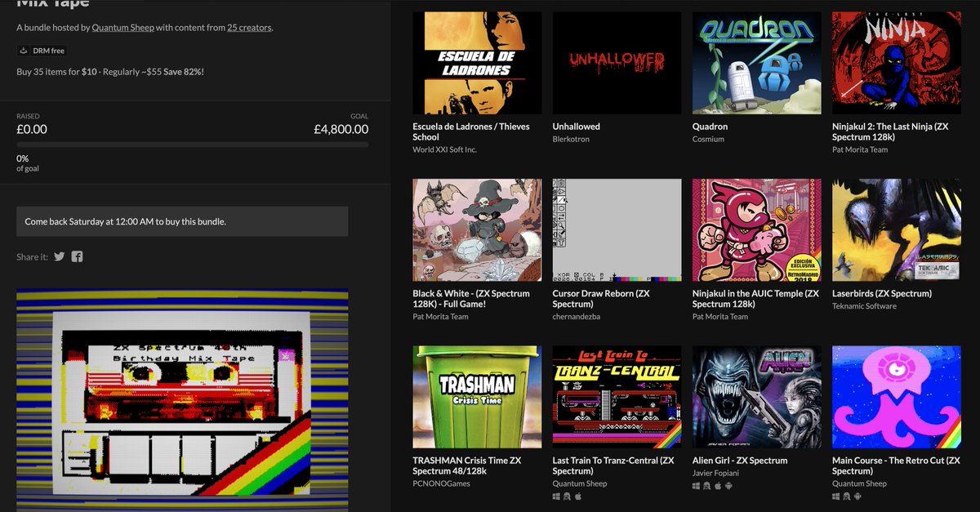Click the £0.00 raised amount
Screen dimensions: 980x512
click(32, 129)
